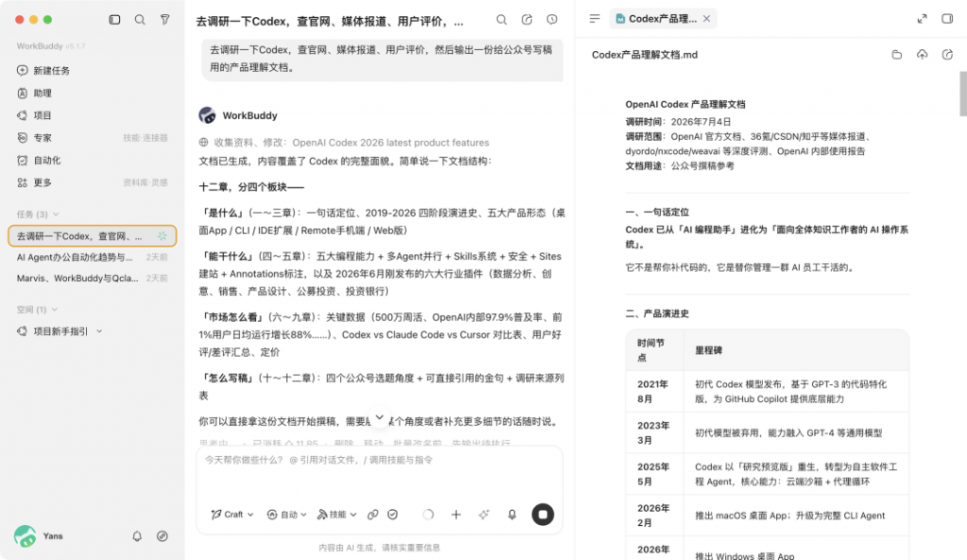Click the shield check icon in input toolbar

click(x=393, y=515)
